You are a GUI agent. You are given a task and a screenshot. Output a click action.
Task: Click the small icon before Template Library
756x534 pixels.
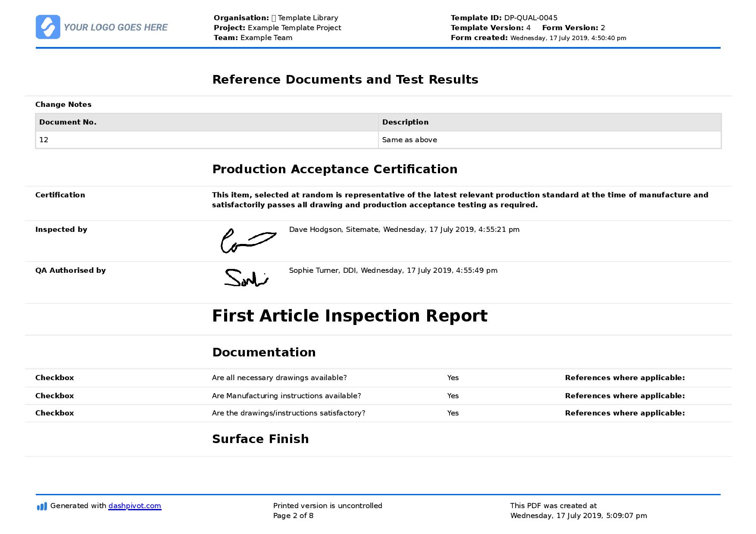pyautogui.click(x=273, y=18)
